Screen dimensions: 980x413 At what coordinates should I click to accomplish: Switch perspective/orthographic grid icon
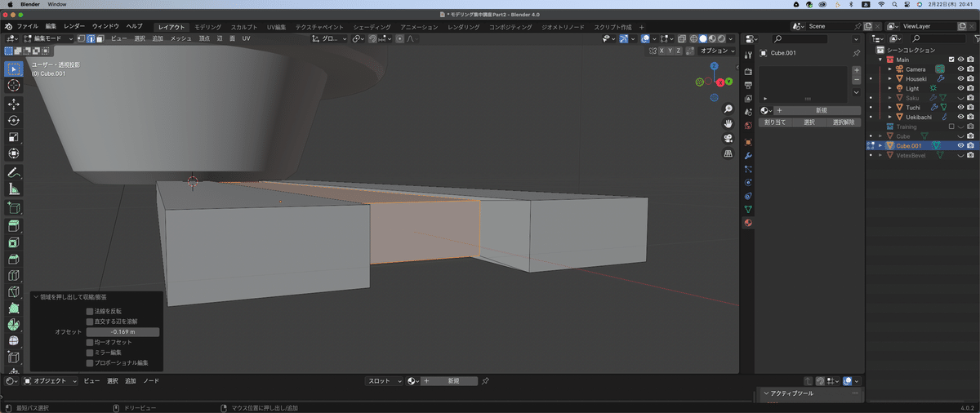(728, 153)
